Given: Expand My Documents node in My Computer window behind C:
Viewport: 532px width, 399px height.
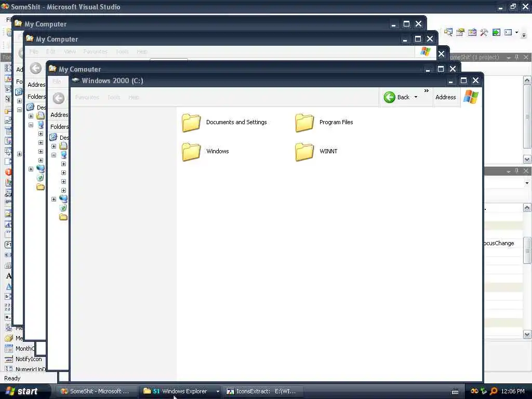Looking at the screenshot, I should pyautogui.click(x=54, y=146).
